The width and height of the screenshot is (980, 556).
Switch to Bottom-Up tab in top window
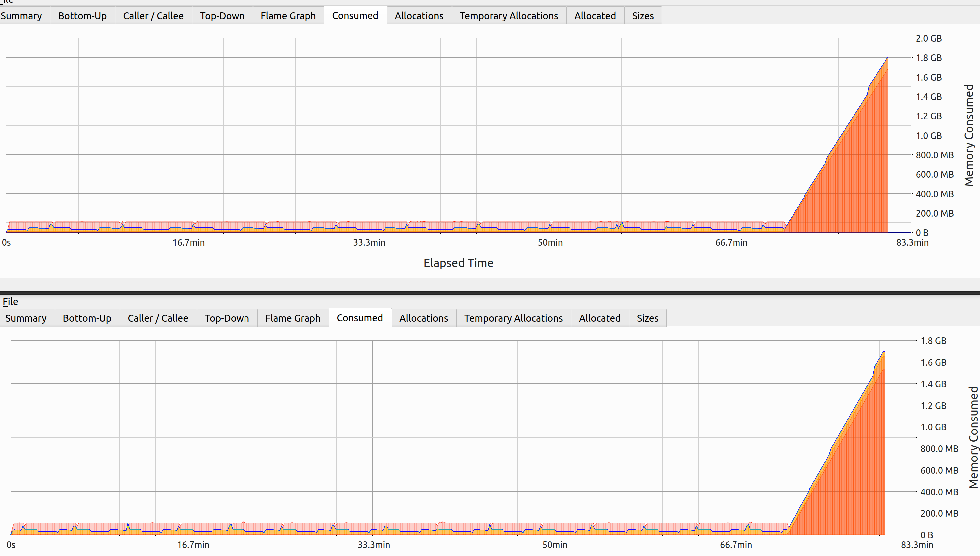pos(82,16)
